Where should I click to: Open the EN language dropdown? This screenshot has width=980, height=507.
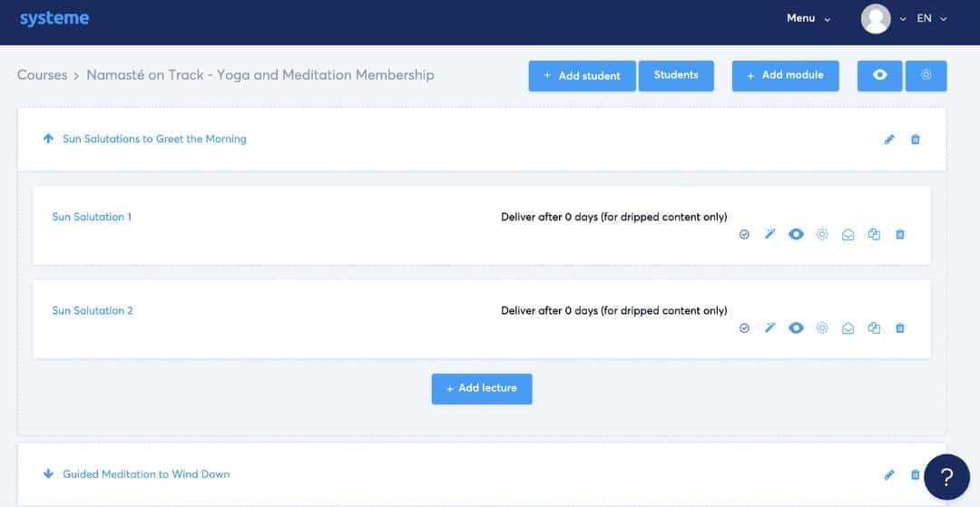point(932,19)
